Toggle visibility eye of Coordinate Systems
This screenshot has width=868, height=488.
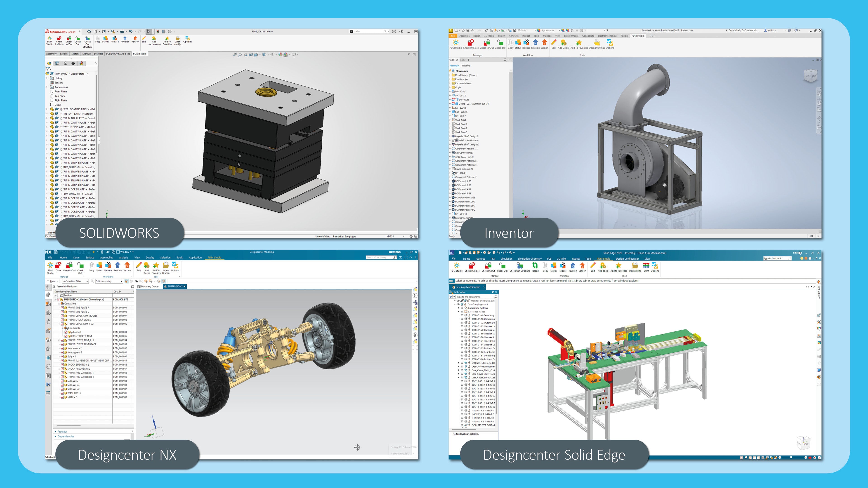462,308
